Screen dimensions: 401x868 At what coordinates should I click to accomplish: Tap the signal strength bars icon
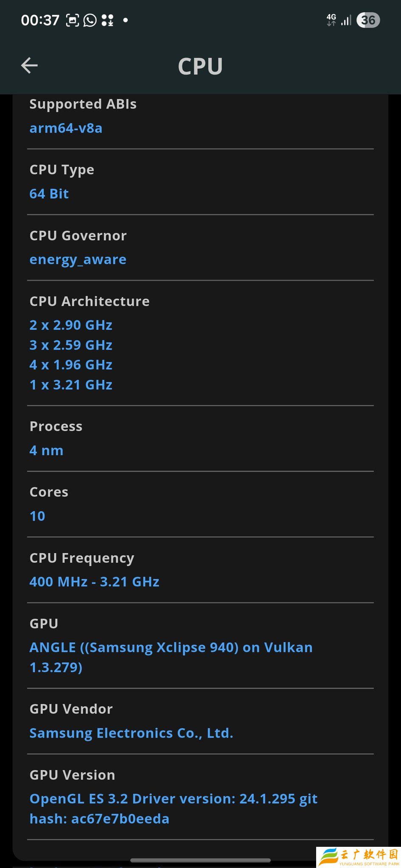point(346,20)
